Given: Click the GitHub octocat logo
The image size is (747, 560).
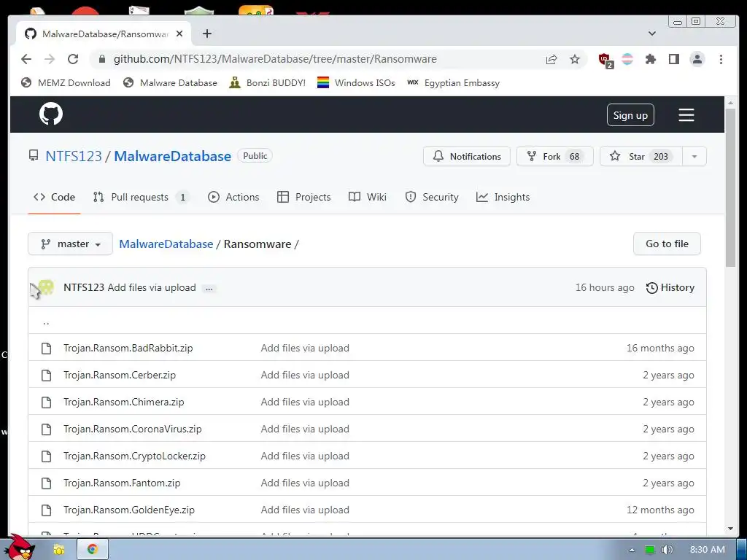Looking at the screenshot, I should click(x=51, y=114).
